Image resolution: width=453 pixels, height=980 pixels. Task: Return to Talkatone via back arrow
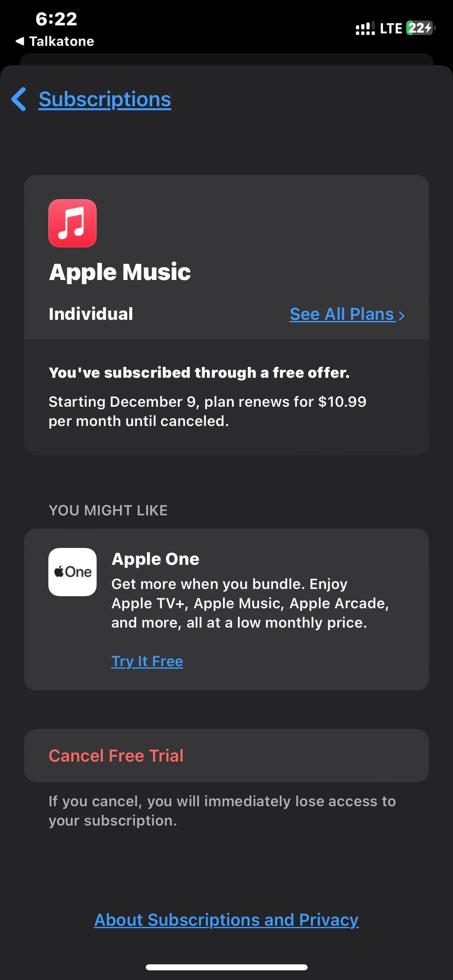19,41
